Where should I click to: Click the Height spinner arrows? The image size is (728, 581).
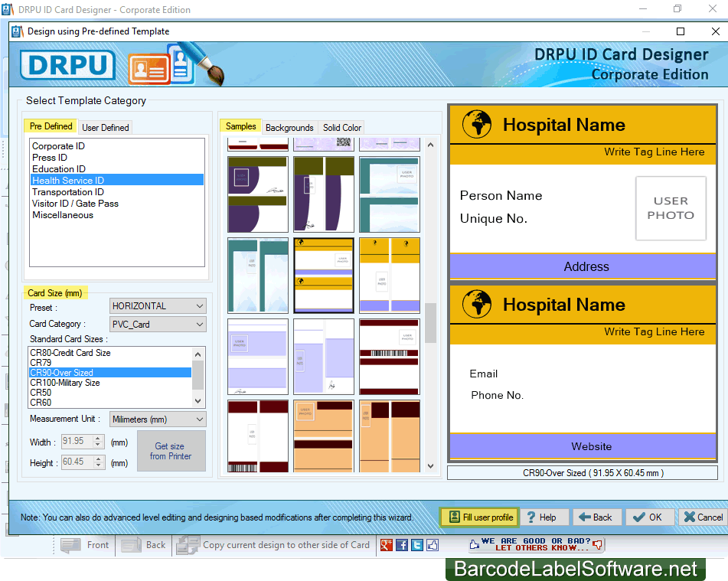[98, 462]
